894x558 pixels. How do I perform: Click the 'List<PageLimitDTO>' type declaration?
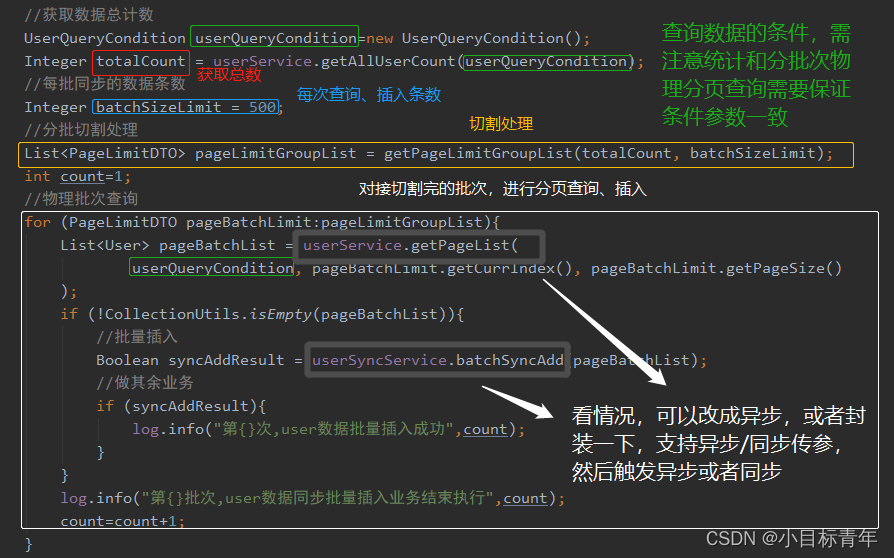(x=105, y=153)
